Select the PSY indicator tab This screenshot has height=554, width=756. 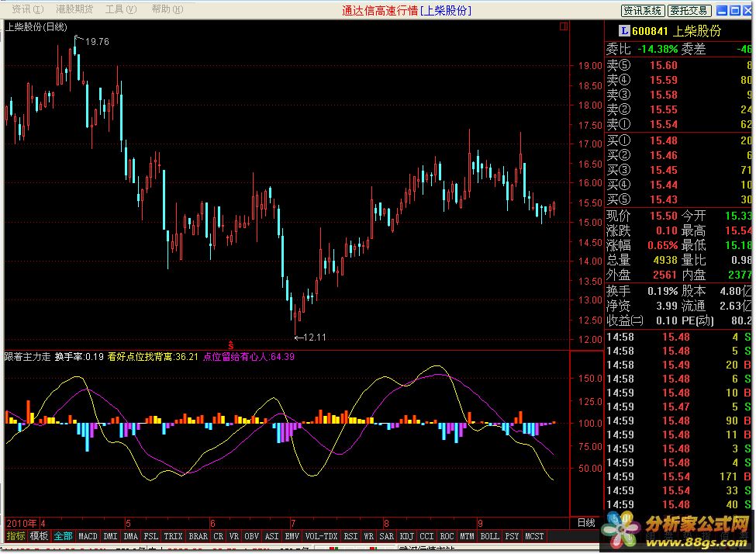tap(512, 535)
